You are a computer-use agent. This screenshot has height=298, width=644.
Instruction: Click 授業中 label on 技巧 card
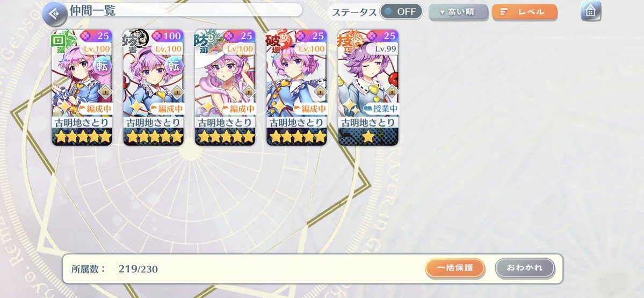pyautogui.click(x=380, y=109)
